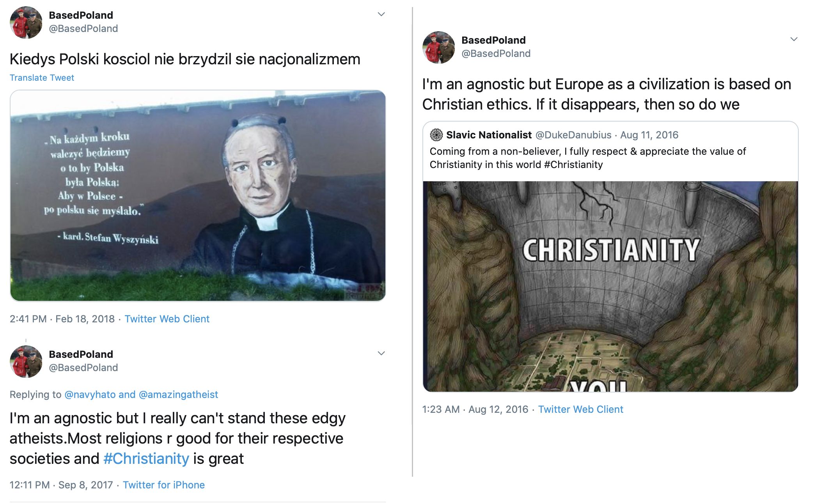Screen dimensions: 821x504
Task: Expand options chevron on the Christian ethics tweet
Action: pos(794,39)
